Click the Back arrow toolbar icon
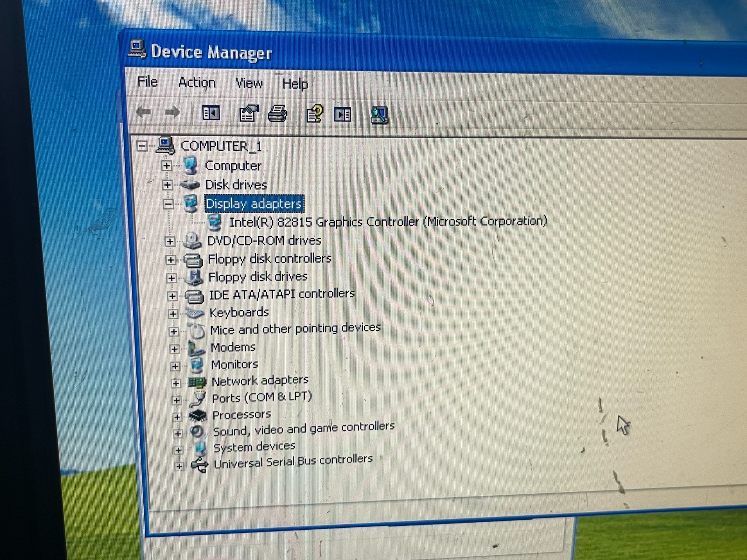747x560 pixels. pos(143,112)
